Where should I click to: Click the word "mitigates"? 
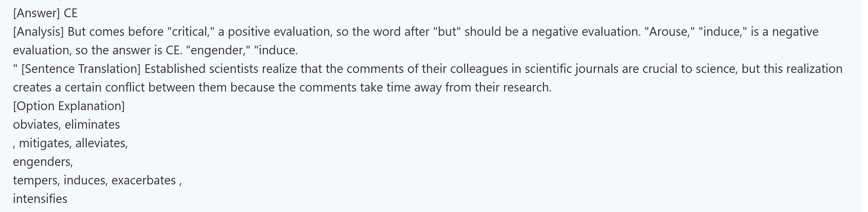pyautogui.click(x=45, y=143)
